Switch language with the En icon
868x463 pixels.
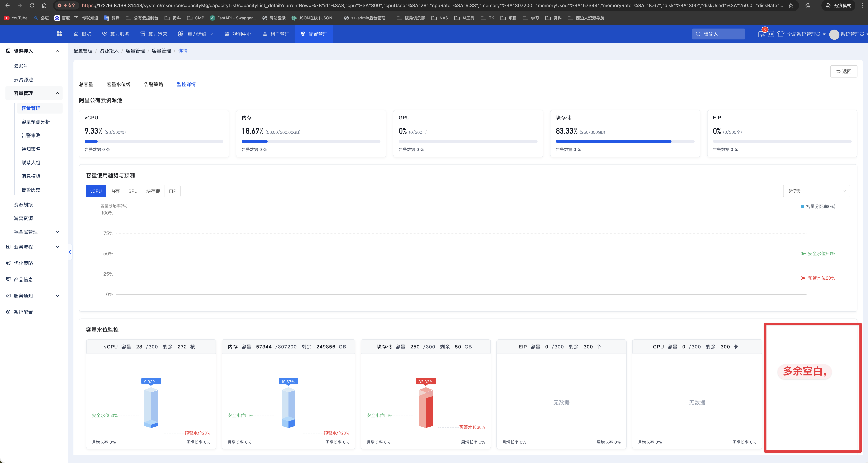coord(771,34)
